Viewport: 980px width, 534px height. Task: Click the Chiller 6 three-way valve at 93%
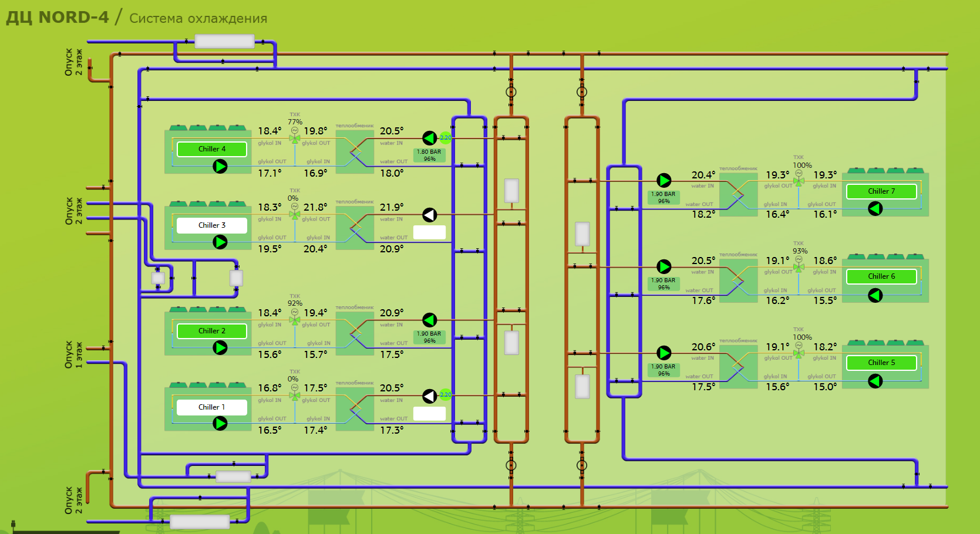click(x=799, y=266)
